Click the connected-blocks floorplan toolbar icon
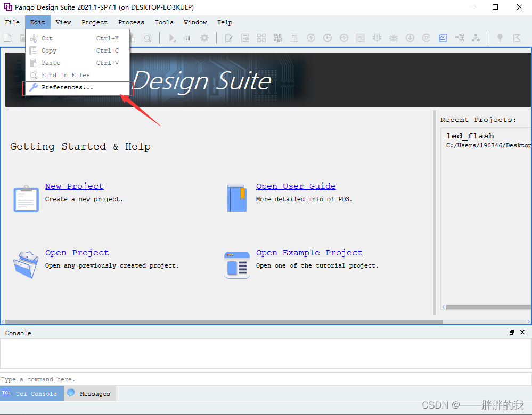The image size is (532, 415). click(278, 38)
